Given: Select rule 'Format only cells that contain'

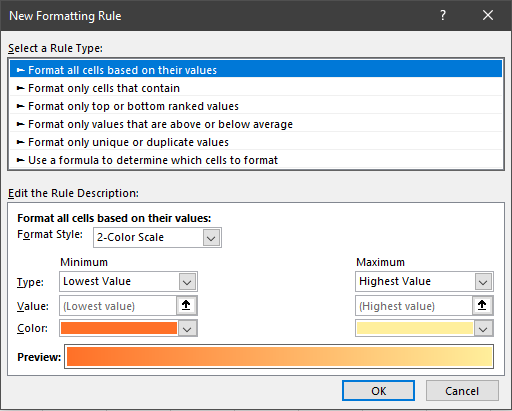Looking at the screenshot, I should 256,88.
